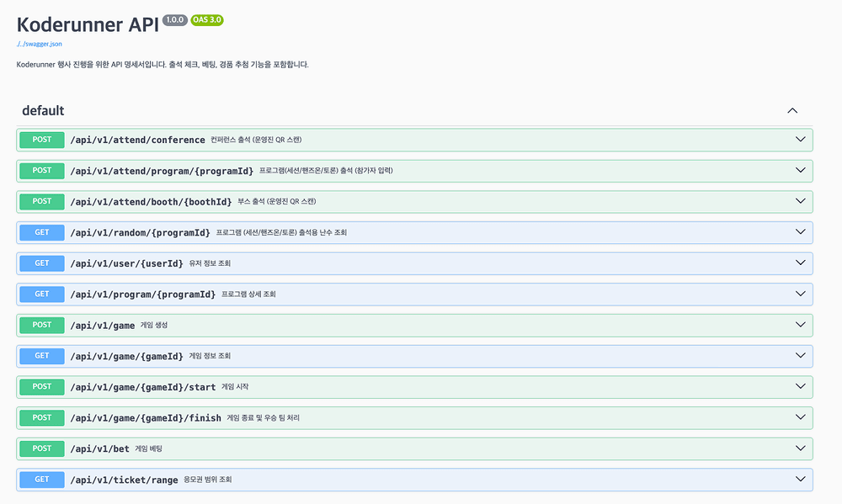Click GET badge for random/{programId}
Viewport: 842px width, 504px height.
click(x=42, y=232)
